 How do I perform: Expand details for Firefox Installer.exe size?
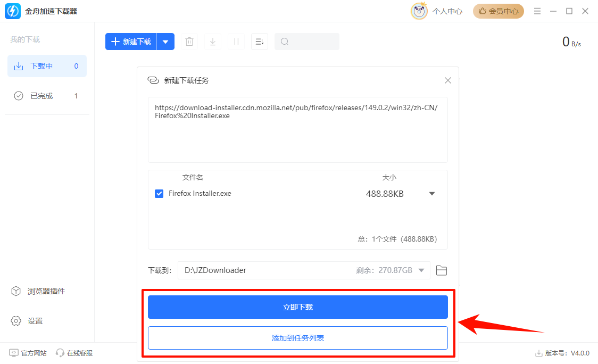tap(431, 194)
